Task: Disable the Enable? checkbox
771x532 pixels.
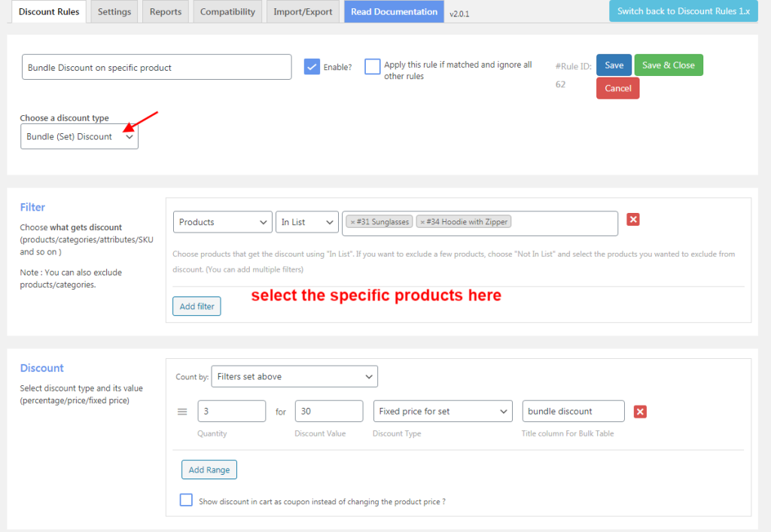Action: tap(311, 66)
